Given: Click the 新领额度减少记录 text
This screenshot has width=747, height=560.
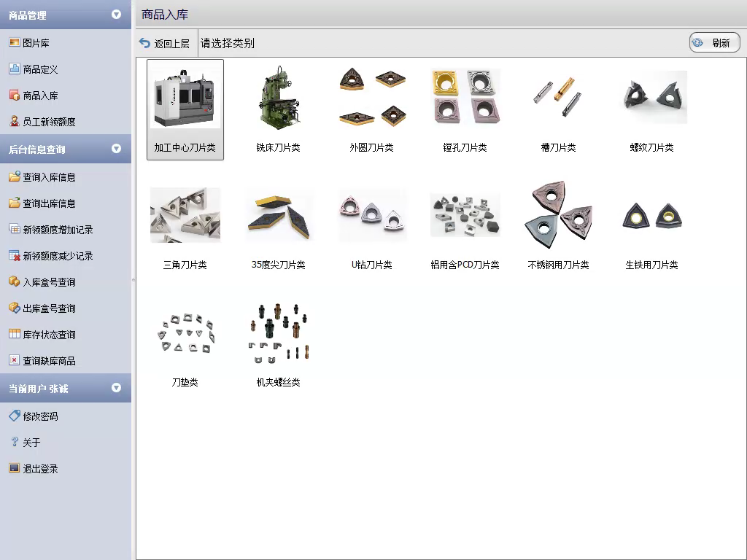Looking at the screenshot, I should coord(58,256).
